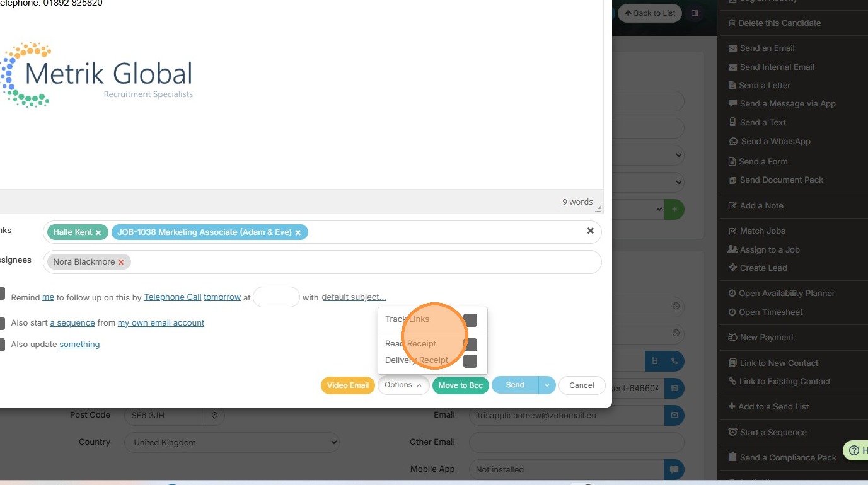
Task: Click the Metrik Global logo image
Action: tap(96, 75)
